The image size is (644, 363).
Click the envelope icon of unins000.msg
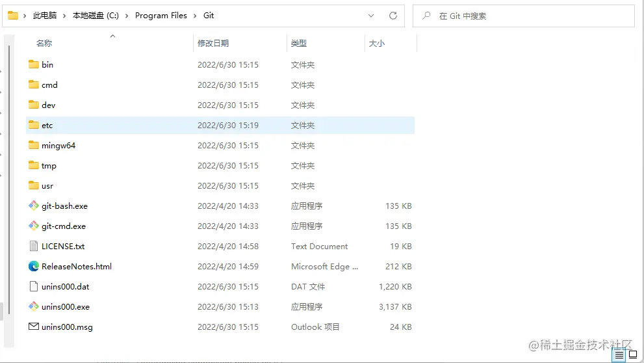34,327
